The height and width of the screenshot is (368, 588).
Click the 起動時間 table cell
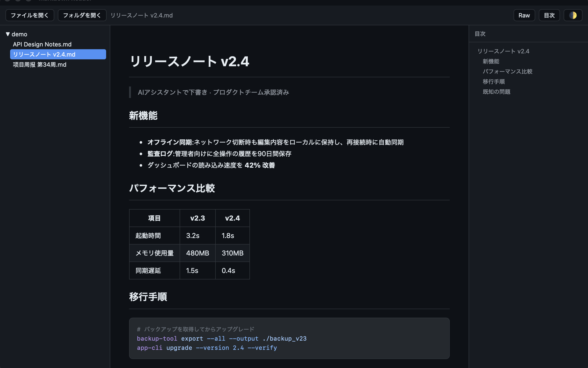tap(155, 236)
